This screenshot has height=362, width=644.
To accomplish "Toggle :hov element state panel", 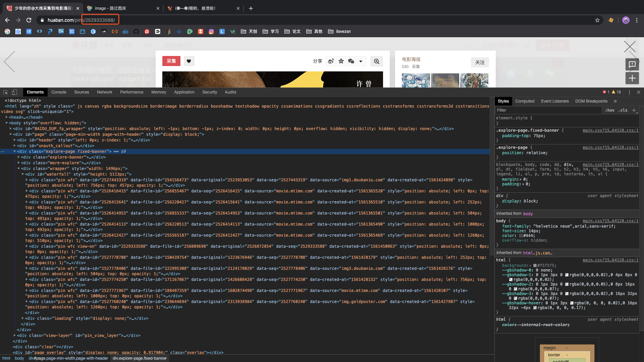I will [610, 110].
